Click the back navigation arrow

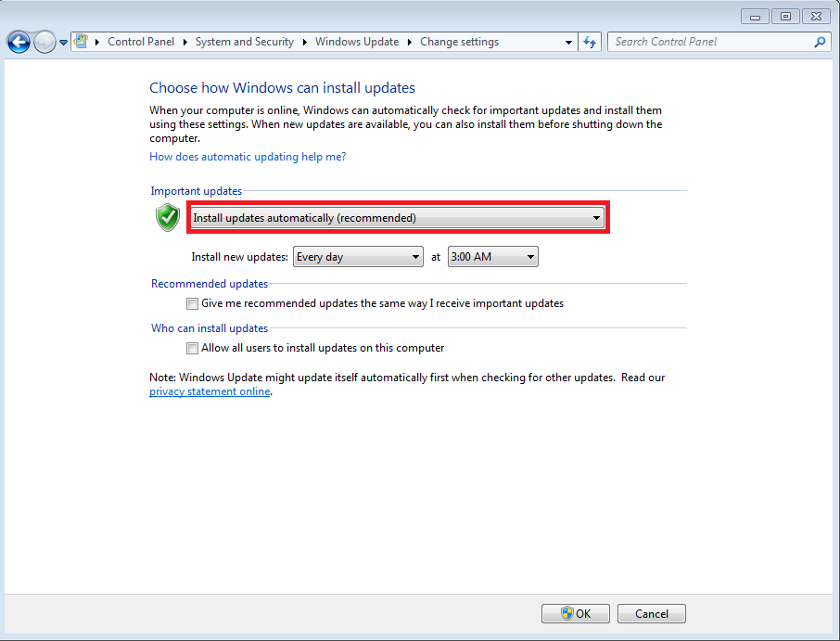(19, 42)
